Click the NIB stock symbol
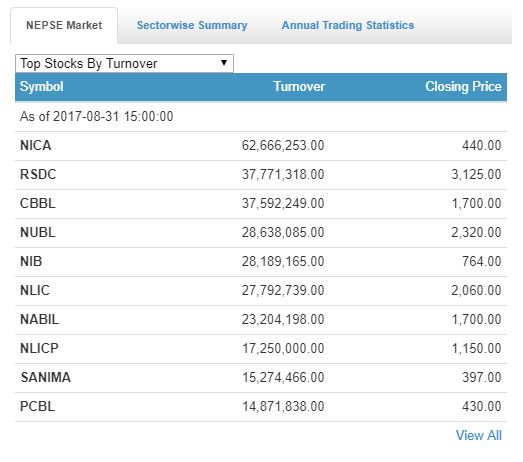Screen dimensions: 523x462 [x=31, y=262]
